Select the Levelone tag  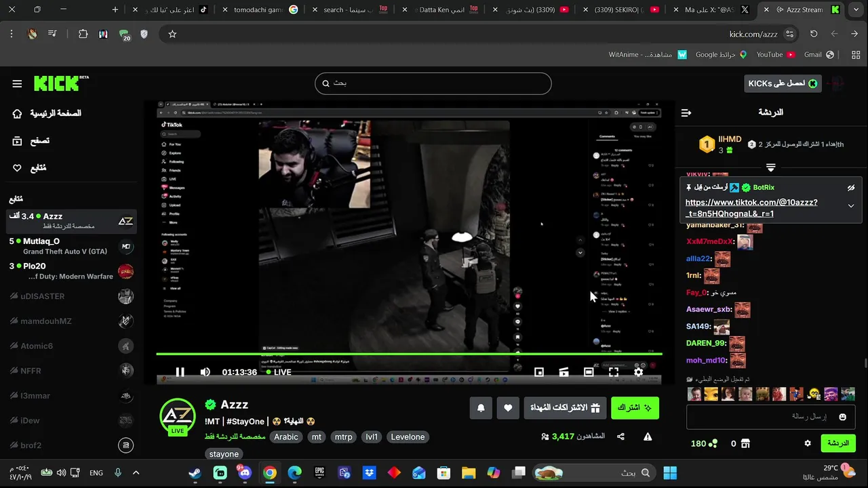pyautogui.click(x=408, y=437)
